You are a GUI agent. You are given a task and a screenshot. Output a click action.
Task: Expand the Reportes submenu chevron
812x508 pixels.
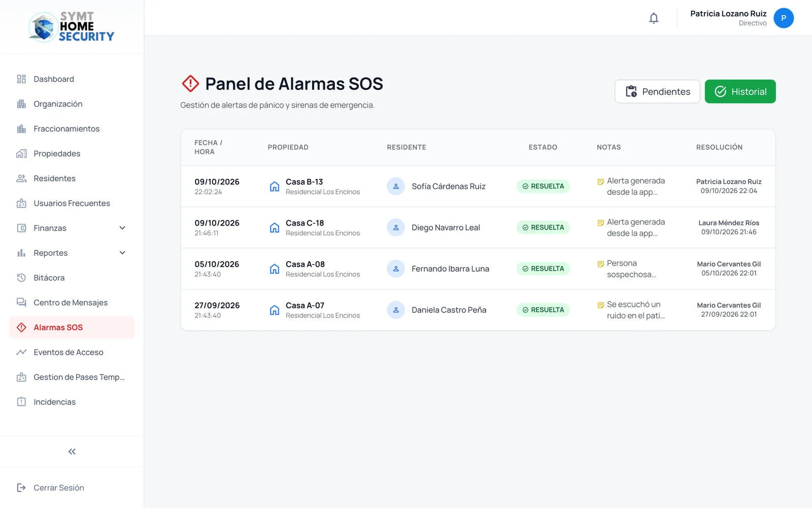[122, 253]
